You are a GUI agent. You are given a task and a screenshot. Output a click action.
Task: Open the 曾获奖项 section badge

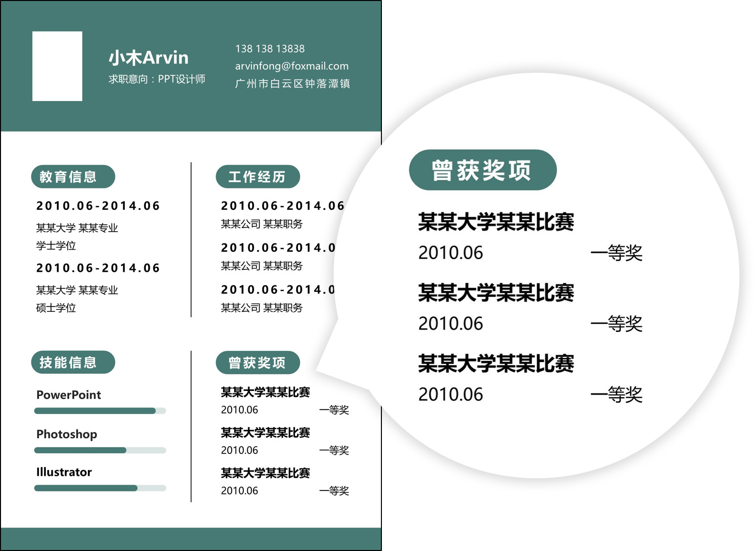pyautogui.click(x=258, y=362)
